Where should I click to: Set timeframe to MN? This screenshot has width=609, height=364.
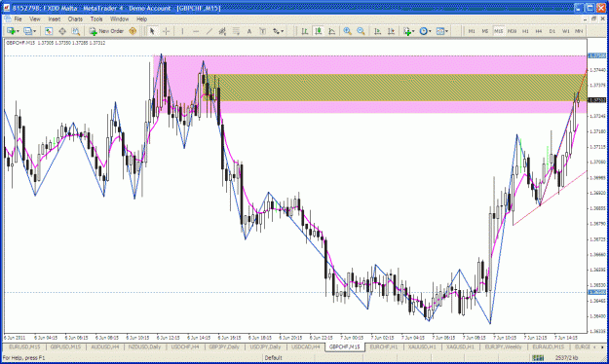tap(579, 31)
